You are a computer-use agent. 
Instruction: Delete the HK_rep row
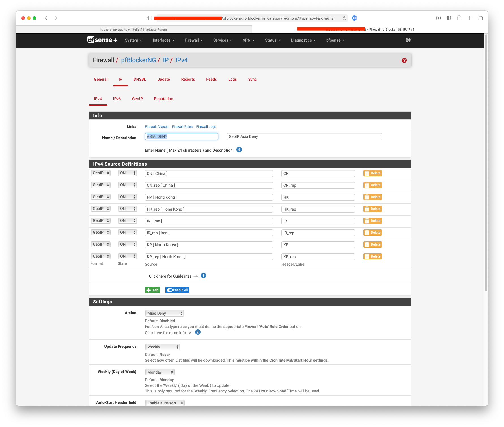372,209
